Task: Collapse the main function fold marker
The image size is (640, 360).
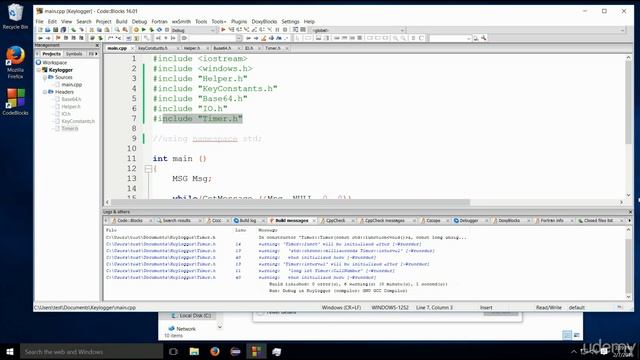Action: [x=148, y=169]
